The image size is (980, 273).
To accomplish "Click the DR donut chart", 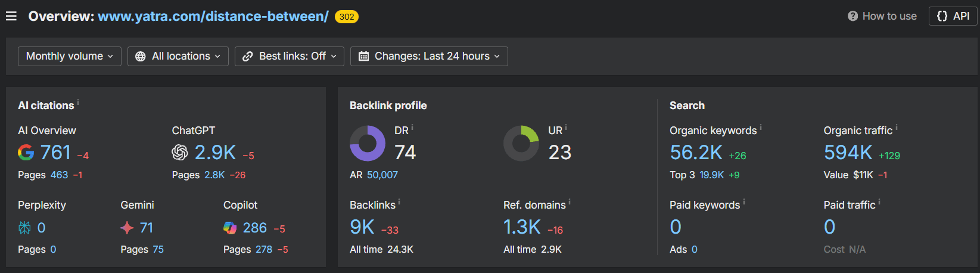I will tap(368, 143).
